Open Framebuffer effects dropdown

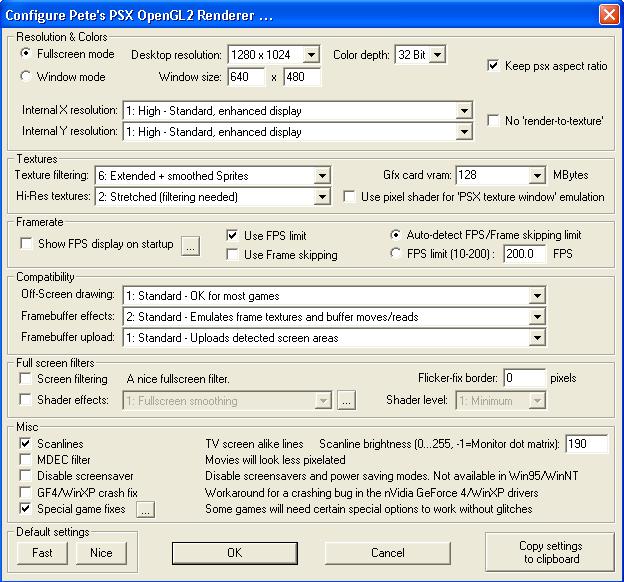(537, 317)
